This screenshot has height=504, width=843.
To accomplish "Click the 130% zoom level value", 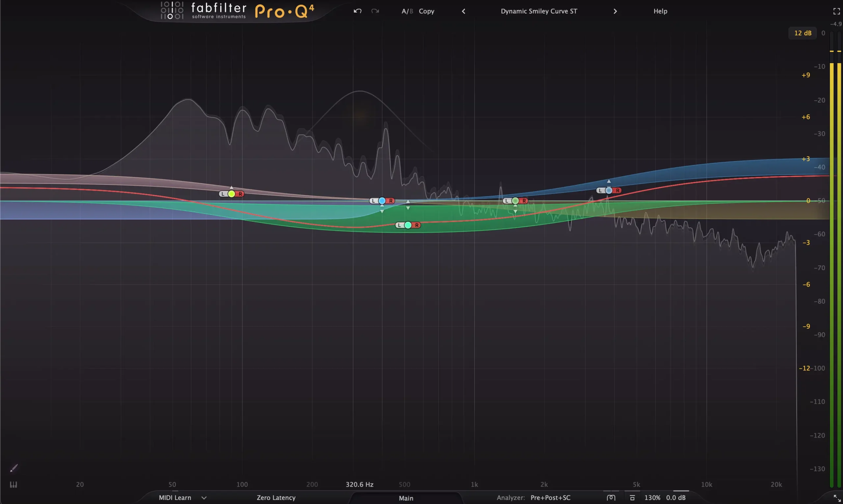I will [x=652, y=497].
